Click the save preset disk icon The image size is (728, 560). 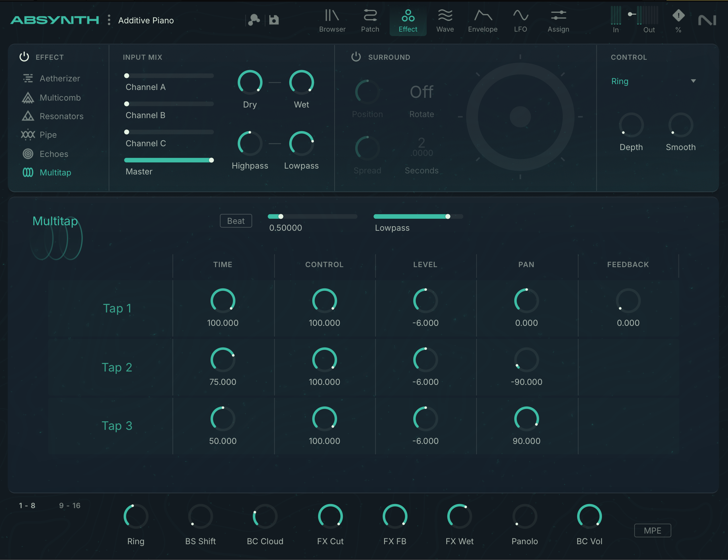274,20
